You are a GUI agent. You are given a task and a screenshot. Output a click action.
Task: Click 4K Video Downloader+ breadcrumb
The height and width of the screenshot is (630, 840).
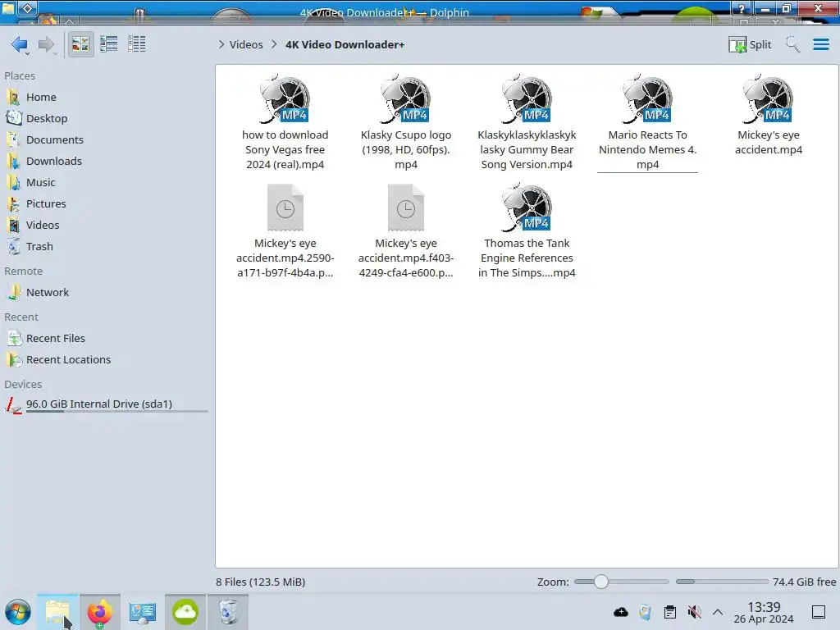pos(345,44)
